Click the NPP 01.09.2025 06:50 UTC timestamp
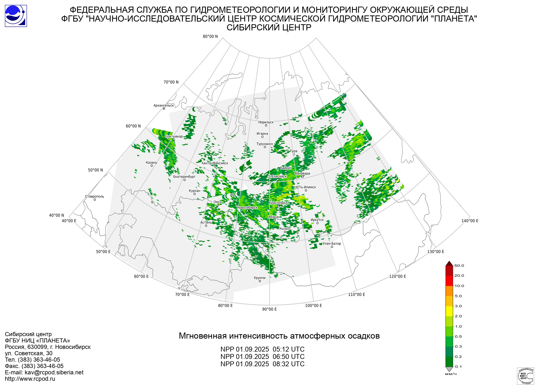The width and height of the screenshot is (539, 392). pos(262,357)
